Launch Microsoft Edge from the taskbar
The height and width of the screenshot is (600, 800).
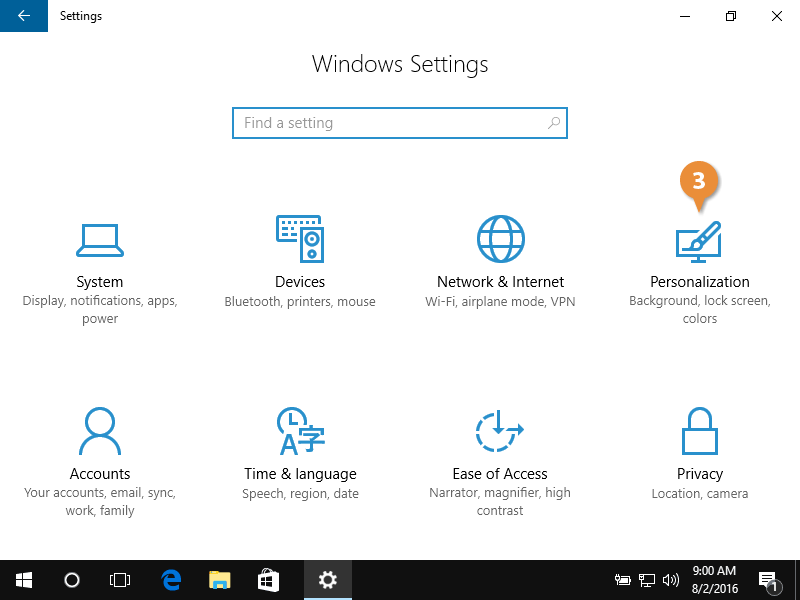[171, 580]
